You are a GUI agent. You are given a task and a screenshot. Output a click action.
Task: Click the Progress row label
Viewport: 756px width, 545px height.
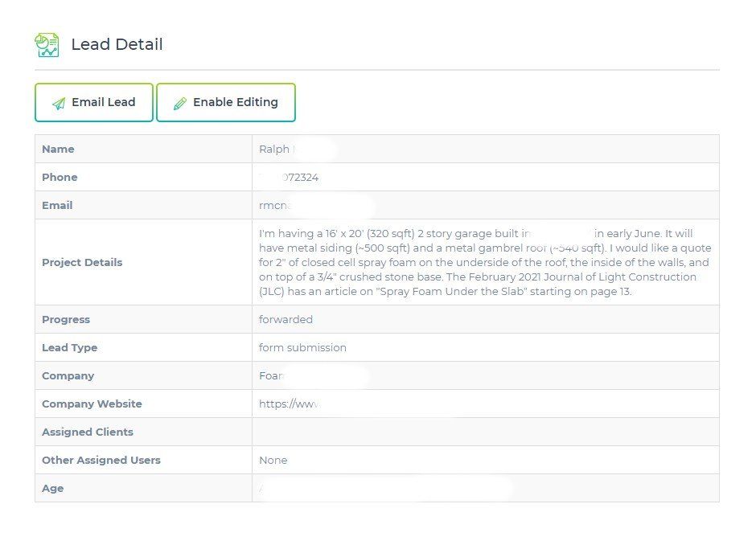click(66, 320)
